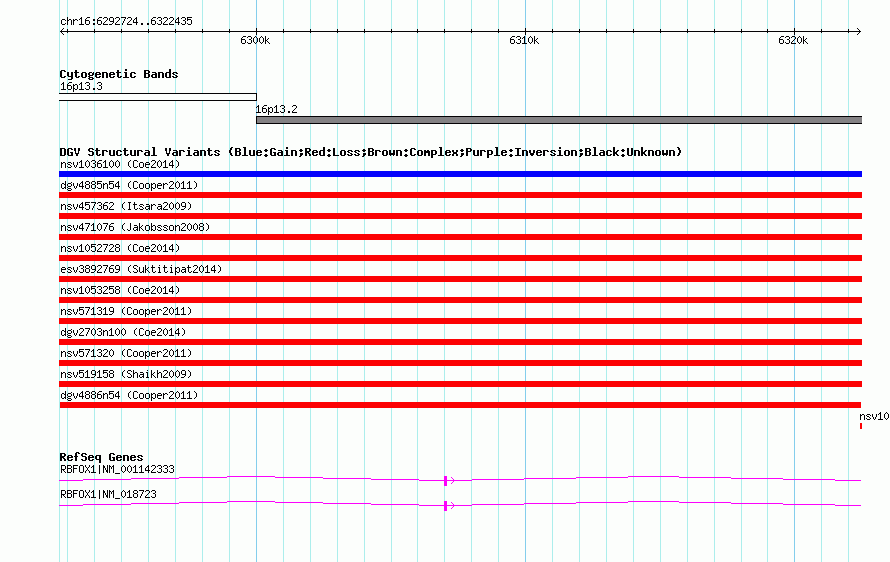Select the nsv471076 (Jakobsson2008) label
Screen dimensions: 890x562
[x=135, y=228]
